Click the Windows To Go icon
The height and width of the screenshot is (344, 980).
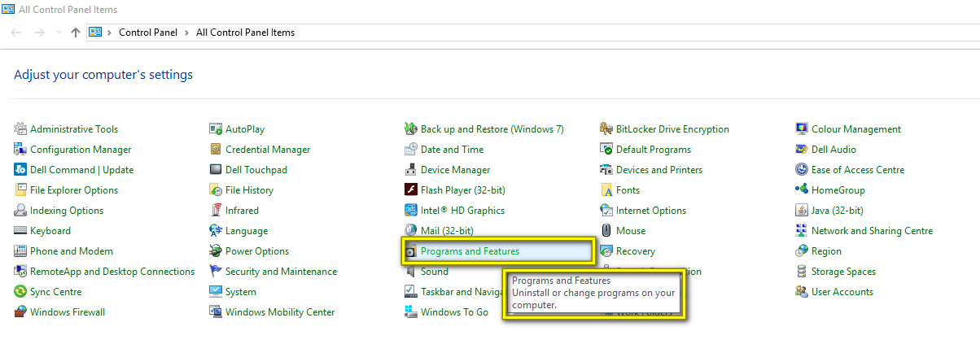[x=411, y=311]
